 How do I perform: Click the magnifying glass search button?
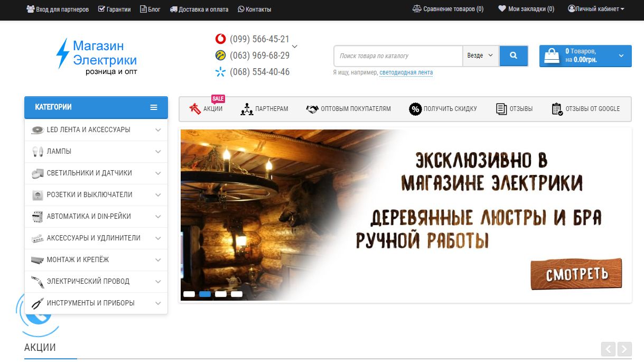[x=514, y=55]
